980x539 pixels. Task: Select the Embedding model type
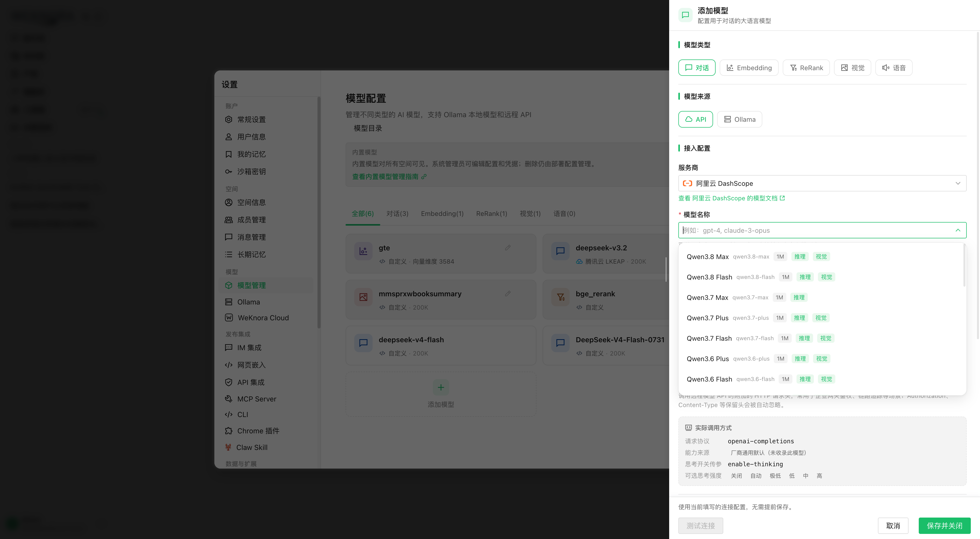(749, 68)
